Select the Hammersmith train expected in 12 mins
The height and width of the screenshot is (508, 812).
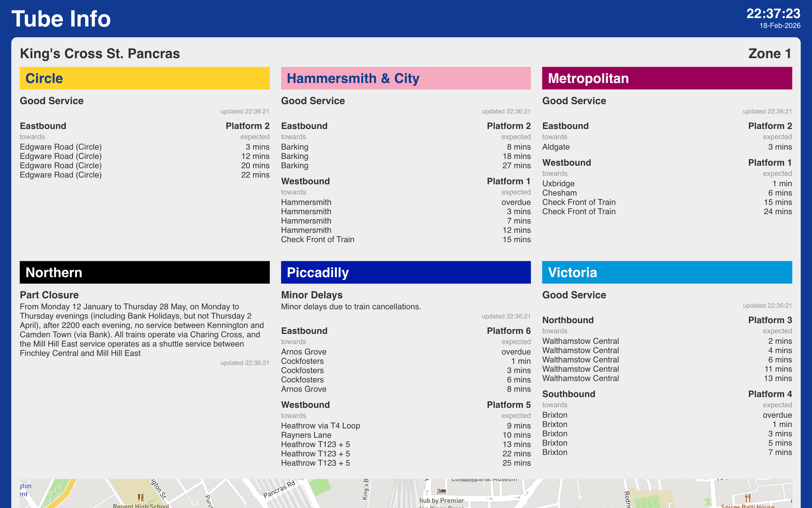pos(406,230)
